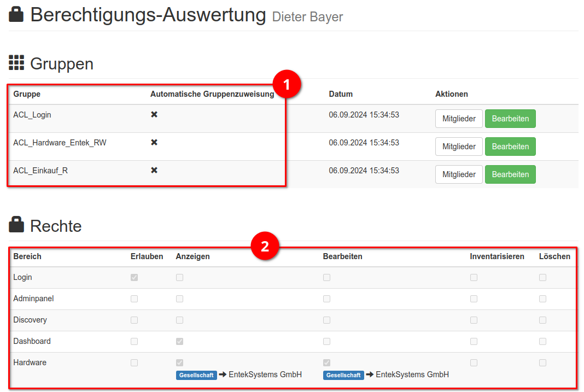Viewport: 584px width, 392px height.
Task: Select the X icon for ACL_Hardware_Entek_RW
Action: 154,143
